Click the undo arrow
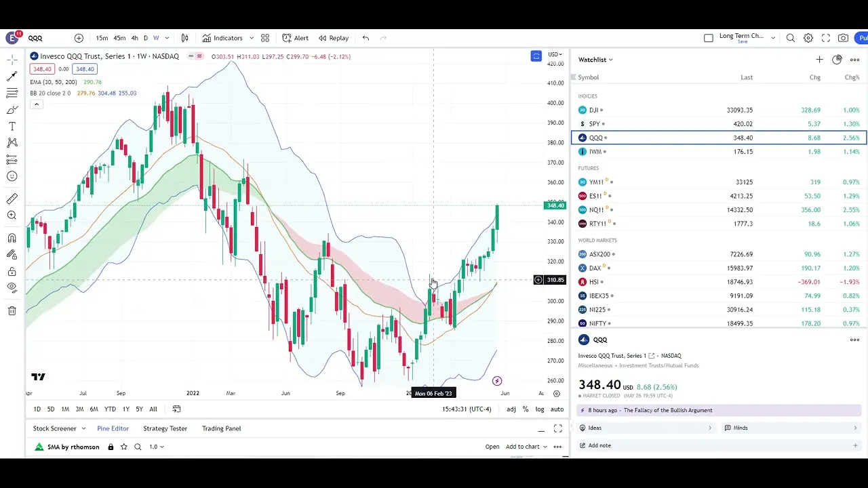 point(366,38)
